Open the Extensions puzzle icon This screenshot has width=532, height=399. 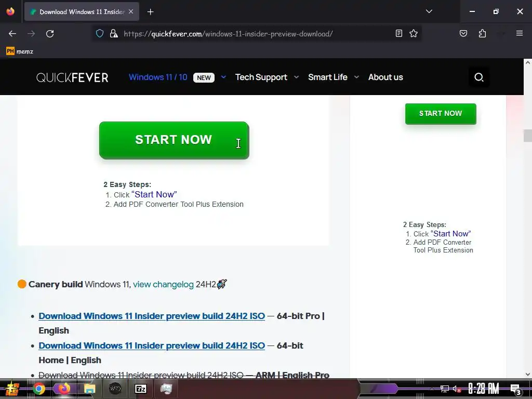pos(482,33)
